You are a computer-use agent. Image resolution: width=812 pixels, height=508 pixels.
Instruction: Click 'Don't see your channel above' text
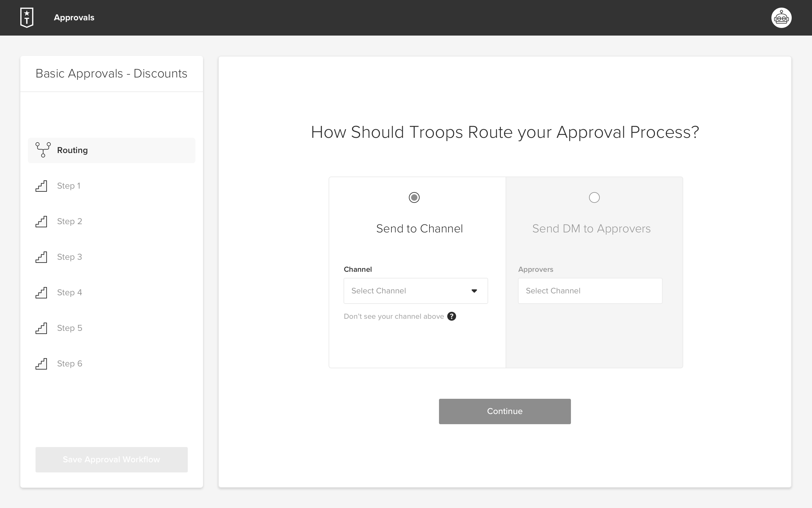pos(394,317)
